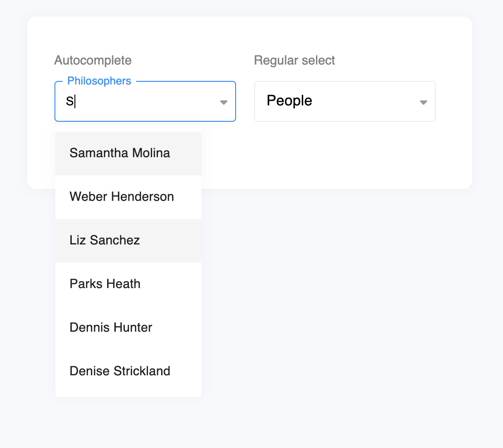
Task: Click the People select box text
Action: pyautogui.click(x=290, y=101)
